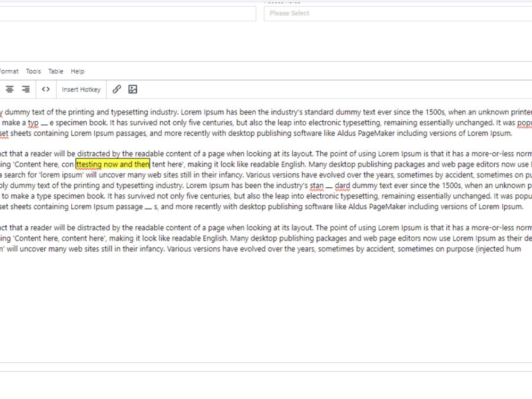The width and height of the screenshot is (532, 399).
Task: Click the empty input field top left
Action: pyautogui.click(x=128, y=13)
